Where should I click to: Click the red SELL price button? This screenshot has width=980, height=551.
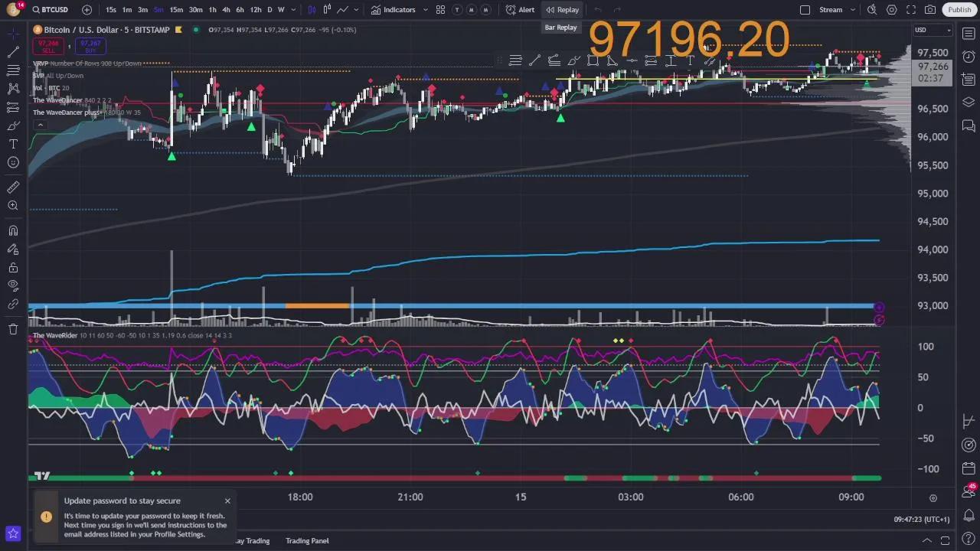coord(48,46)
